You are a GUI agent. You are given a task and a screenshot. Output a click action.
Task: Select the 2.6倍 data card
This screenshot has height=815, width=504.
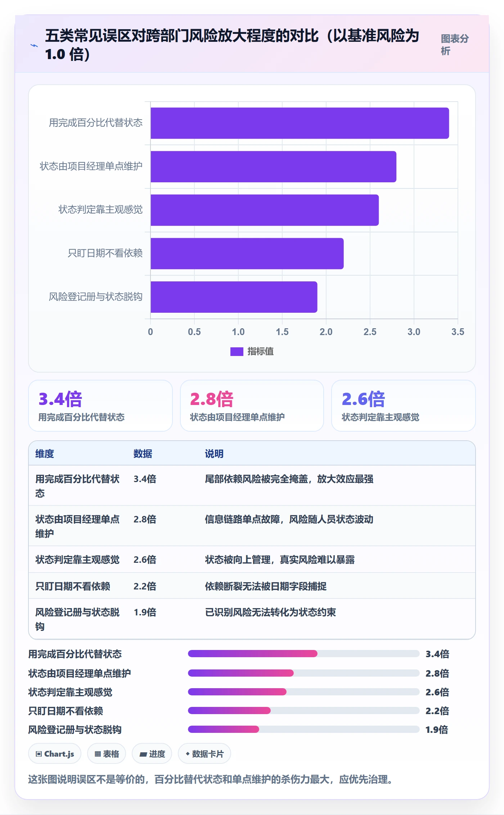tap(403, 406)
